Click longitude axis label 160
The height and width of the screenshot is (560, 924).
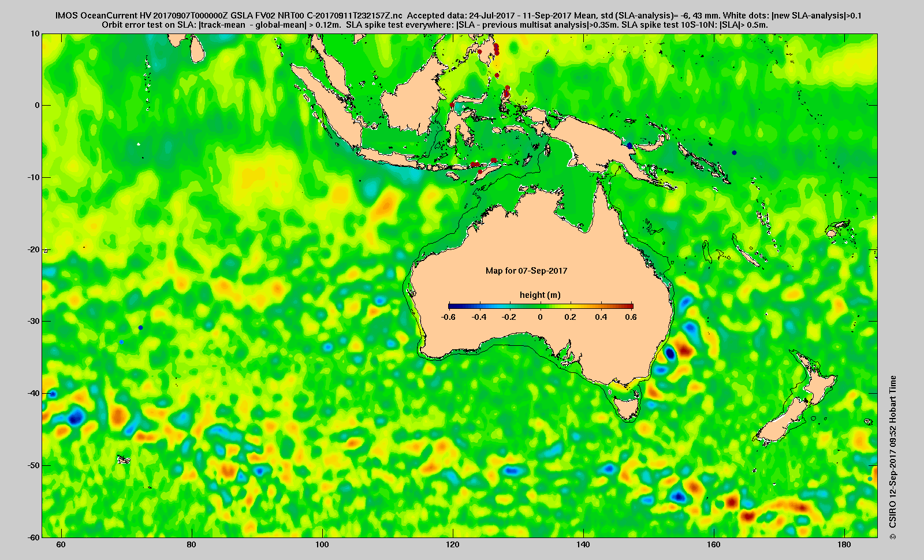(x=714, y=545)
